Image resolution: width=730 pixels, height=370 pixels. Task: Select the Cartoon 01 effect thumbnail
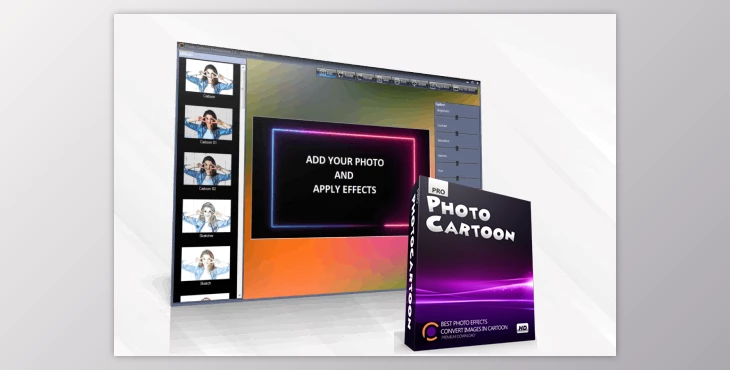tap(209, 122)
